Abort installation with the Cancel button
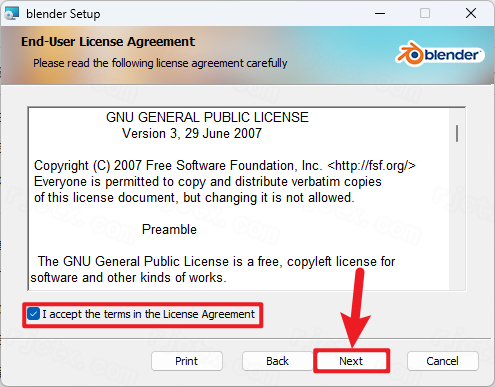 pyautogui.click(x=443, y=361)
